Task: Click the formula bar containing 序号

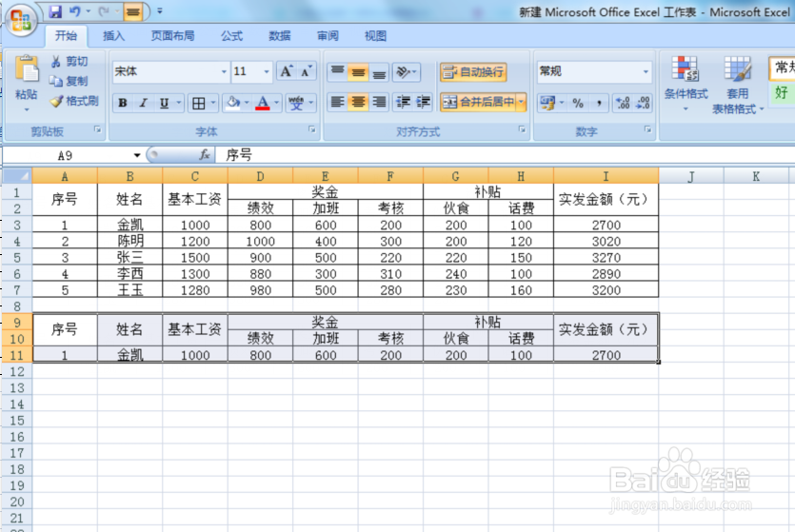Action: (x=505, y=155)
